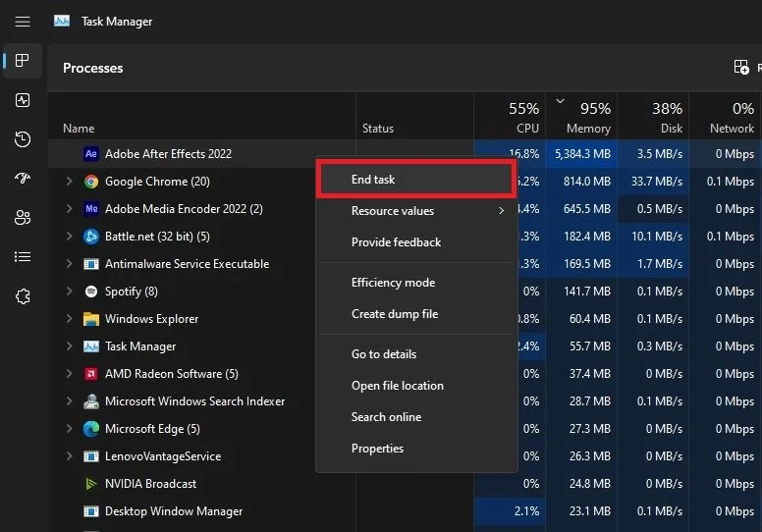
Task: Choose End task from context menu
Action: pos(416,180)
